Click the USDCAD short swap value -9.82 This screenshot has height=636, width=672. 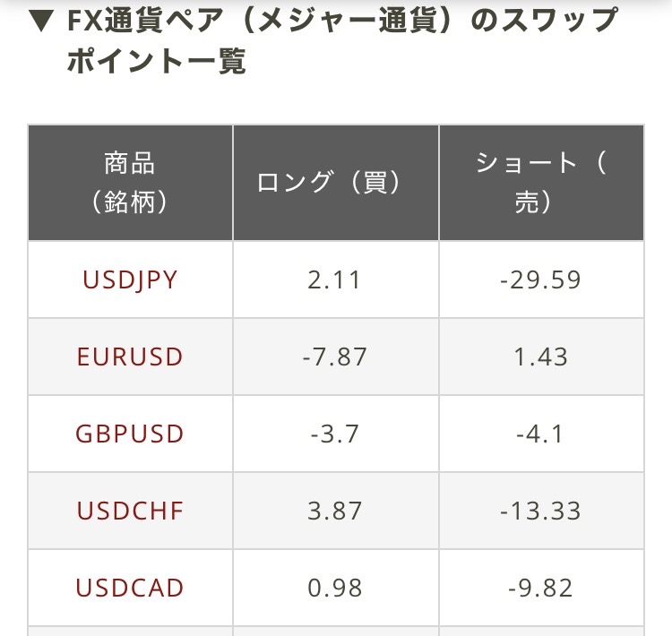coord(541,588)
